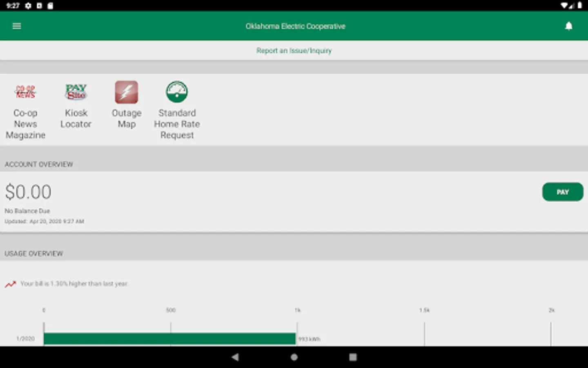This screenshot has width=588, height=368.
Task: Click the Report an Issue/Inquiry link
Action: [294, 51]
